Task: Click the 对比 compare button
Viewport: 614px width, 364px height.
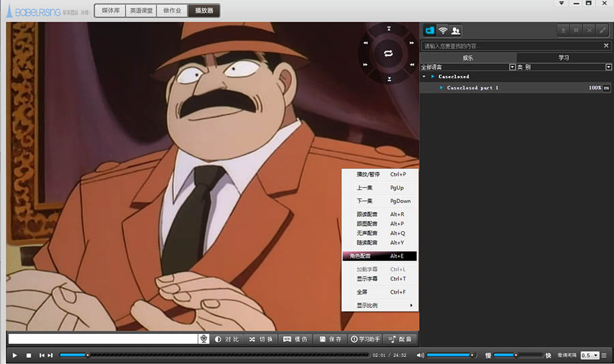Action: pos(227,339)
